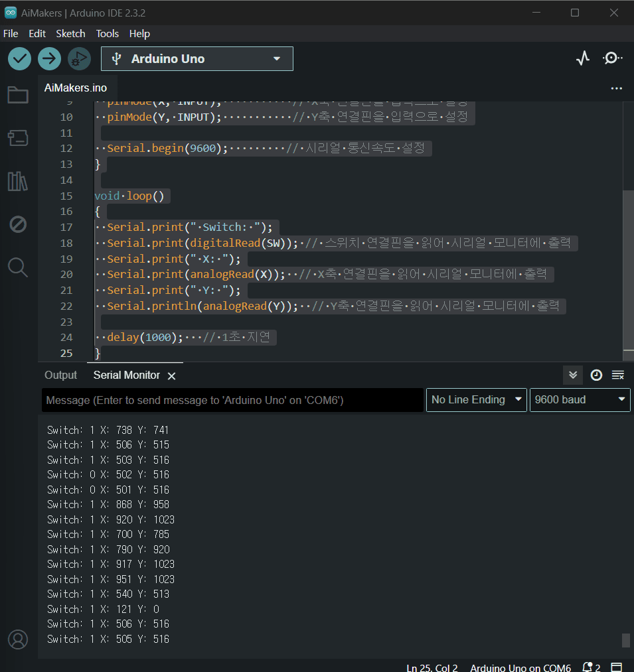Open the Debug panel in sidebar
Image resolution: width=634 pixels, height=672 pixels.
pos(18,224)
